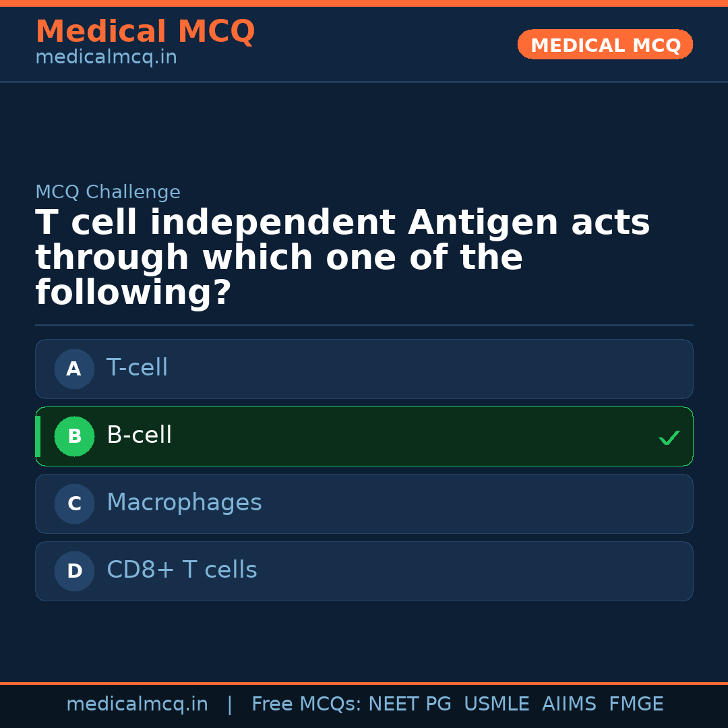The image size is (728, 728).
Task: Click the medicalmcq.in footer link
Action: (138, 704)
